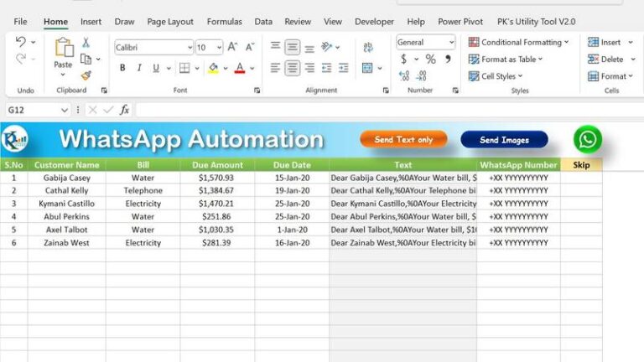Screen dimensions: 644x362
Task: Apply Comma Style format
Action: tap(448, 59)
